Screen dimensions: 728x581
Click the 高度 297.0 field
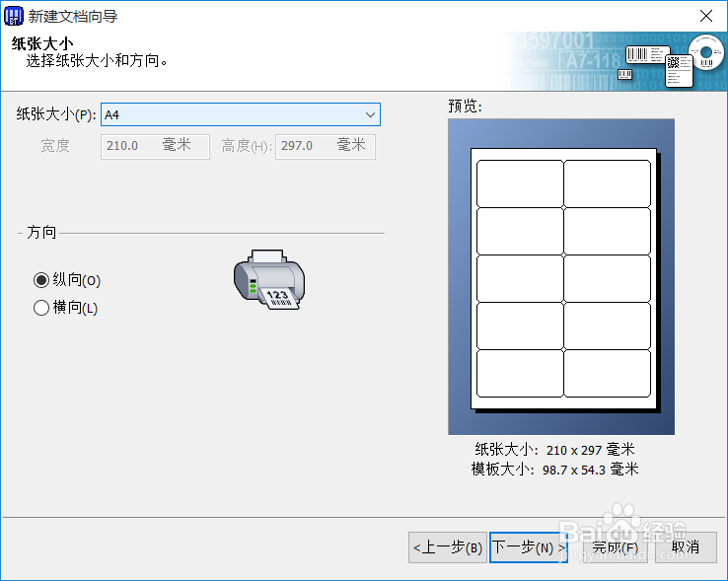pyautogui.click(x=325, y=146)
